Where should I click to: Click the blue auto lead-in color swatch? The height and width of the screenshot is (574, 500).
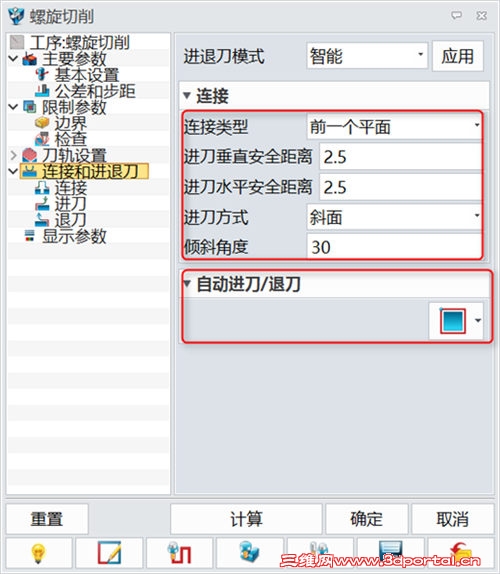click(x=453, y=321)
